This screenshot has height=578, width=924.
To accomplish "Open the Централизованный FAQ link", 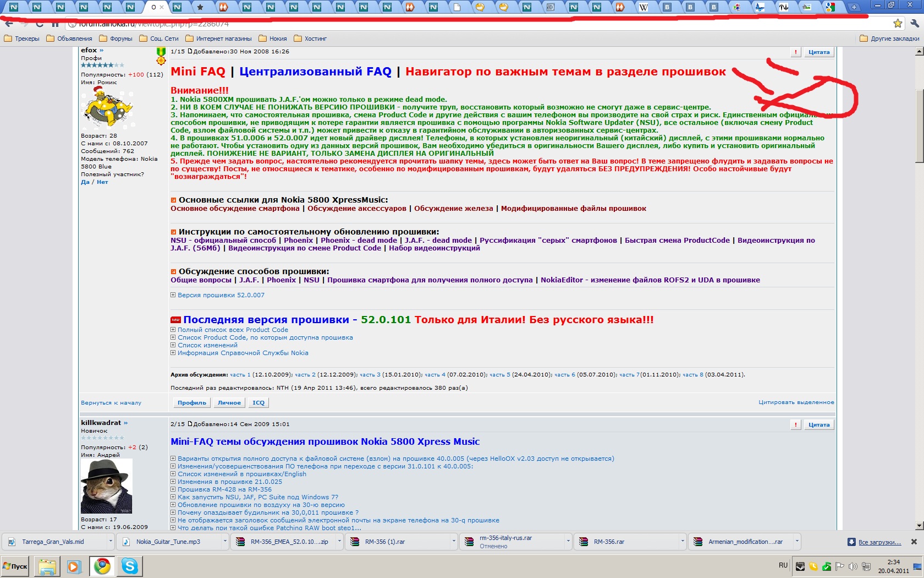I will (315, 72).
